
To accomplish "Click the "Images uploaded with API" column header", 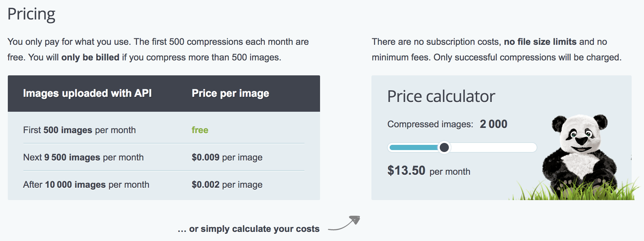I will [87, 94].
